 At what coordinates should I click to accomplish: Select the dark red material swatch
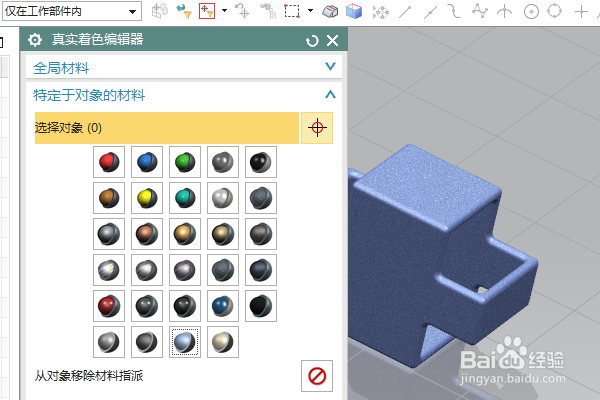(109, 306)
